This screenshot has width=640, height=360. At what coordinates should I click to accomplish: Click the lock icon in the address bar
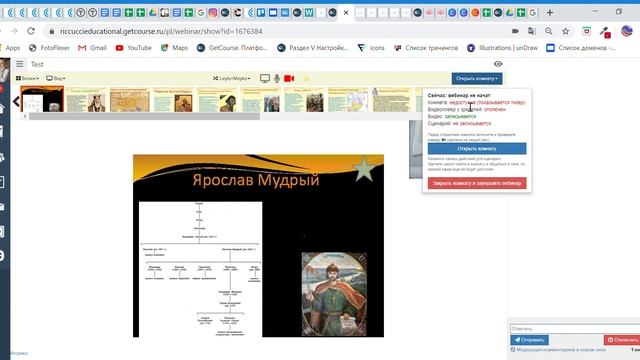tap(51, 31)
